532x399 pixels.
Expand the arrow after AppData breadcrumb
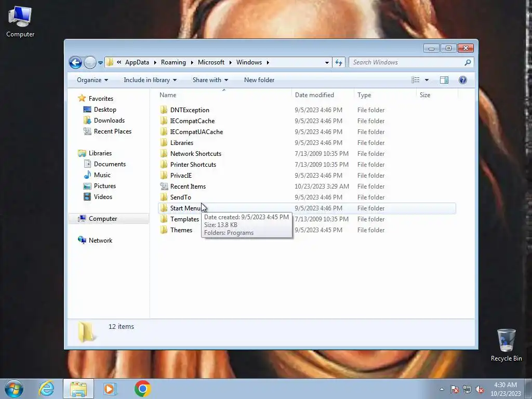[155, 62]
